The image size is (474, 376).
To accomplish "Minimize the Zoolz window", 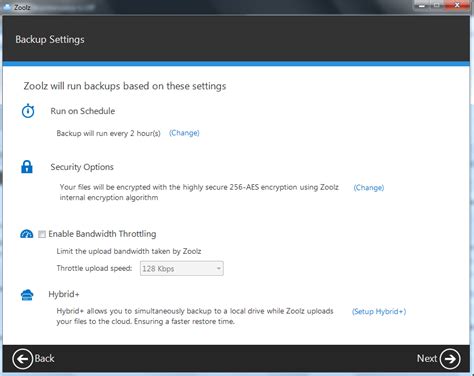I will pyautogui.click(x=422, y=5).
